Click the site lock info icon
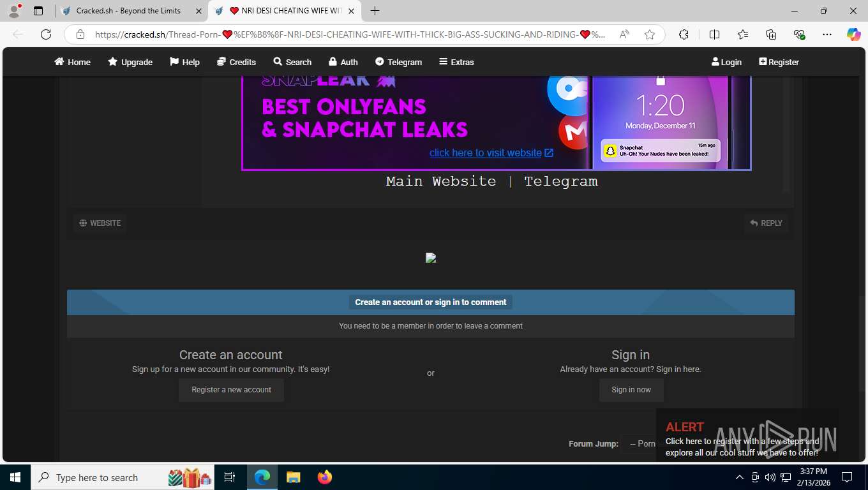 [x=80, y=34]
